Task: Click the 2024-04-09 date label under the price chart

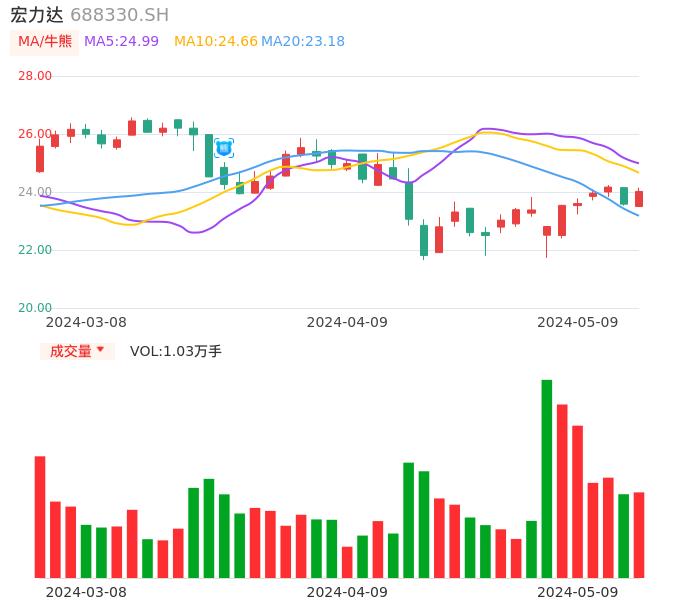Action: 347,322
